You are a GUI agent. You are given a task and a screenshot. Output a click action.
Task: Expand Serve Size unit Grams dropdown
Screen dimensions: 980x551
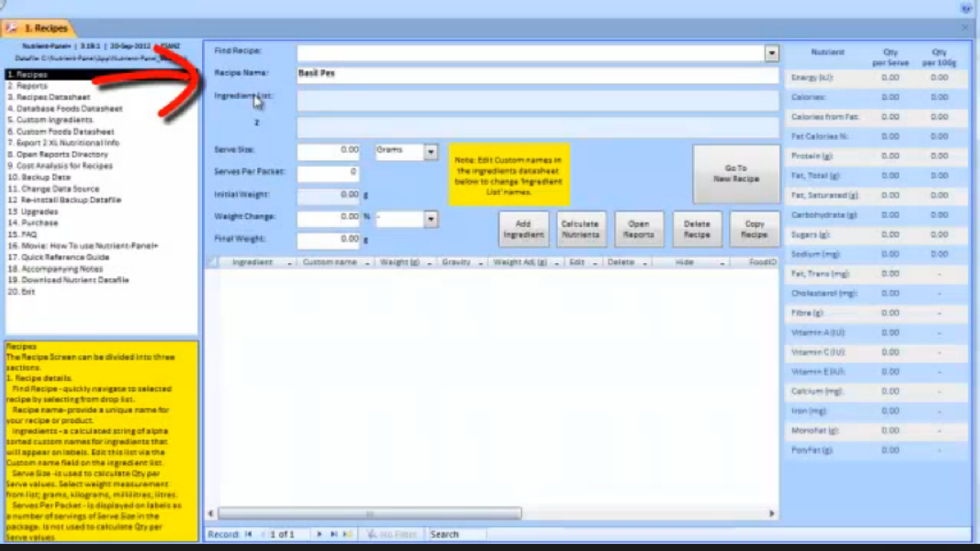pyautogui.click(x=431, y=152)
